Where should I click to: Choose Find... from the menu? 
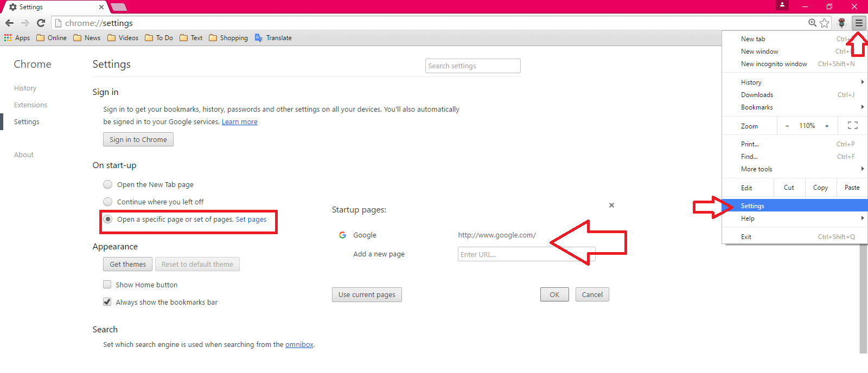tap(794, 157)
